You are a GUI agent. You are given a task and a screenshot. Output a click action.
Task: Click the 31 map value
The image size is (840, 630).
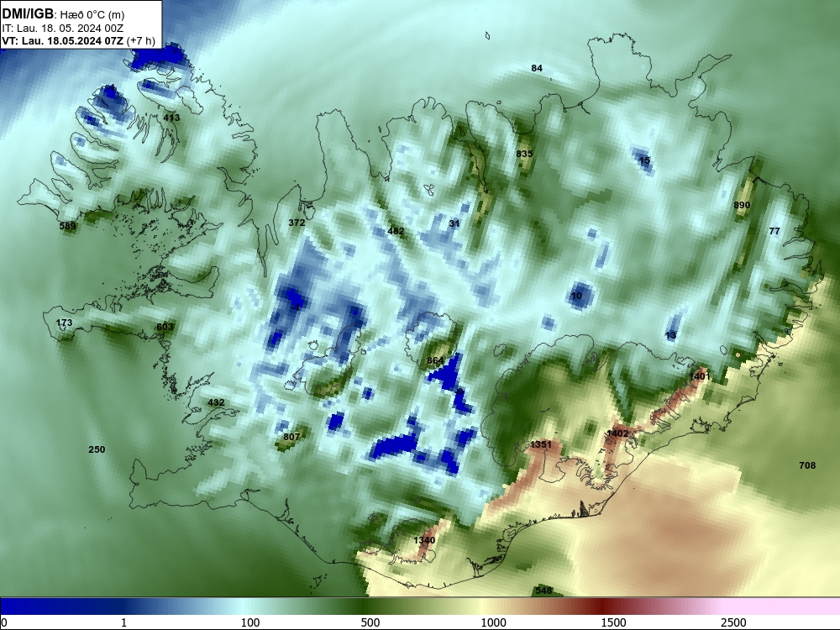[x=454, y=224]
